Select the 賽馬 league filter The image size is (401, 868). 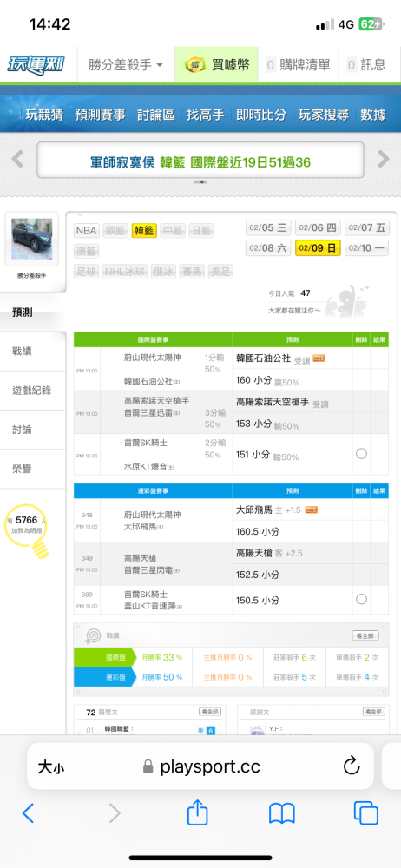point(192,272)
